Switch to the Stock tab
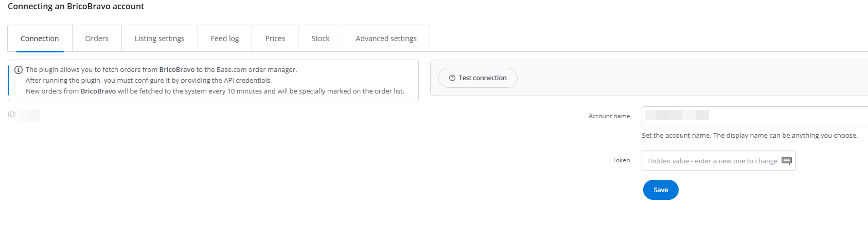The image size is (868, 243). [321, 39]
